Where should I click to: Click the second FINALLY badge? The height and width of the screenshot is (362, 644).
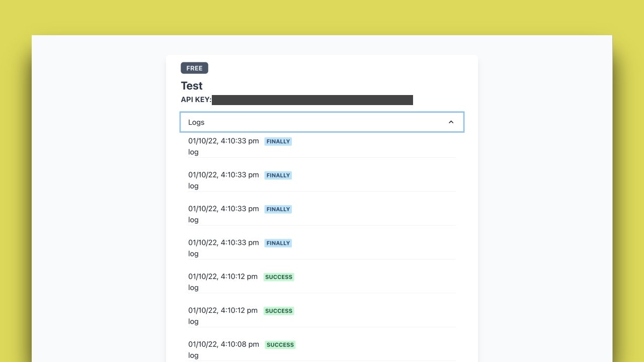(x=278, y=175)
